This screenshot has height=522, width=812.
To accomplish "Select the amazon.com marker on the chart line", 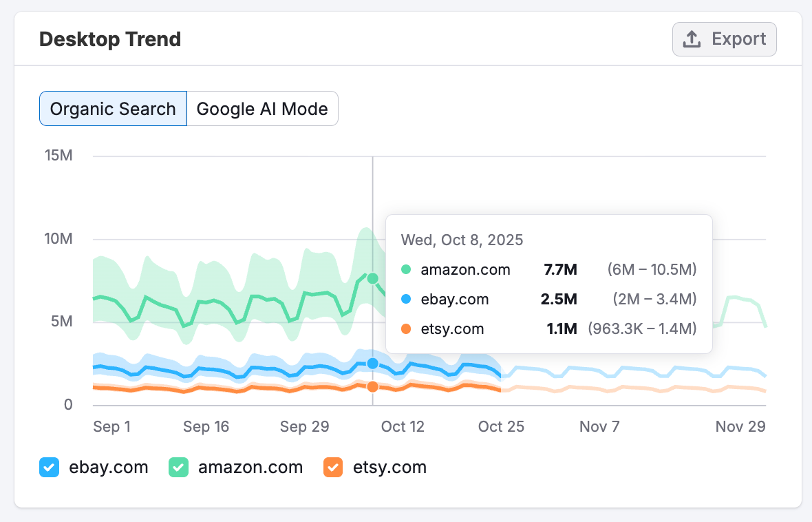I will 372,278.
